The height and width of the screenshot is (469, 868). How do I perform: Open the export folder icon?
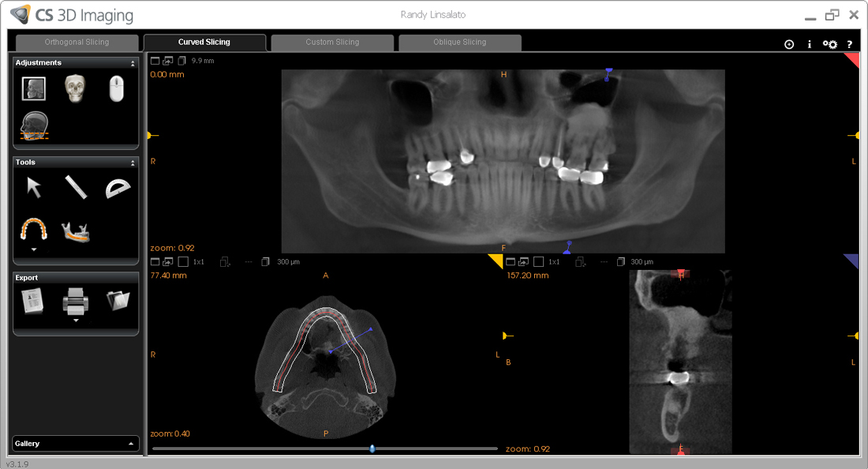pos(118,300)
